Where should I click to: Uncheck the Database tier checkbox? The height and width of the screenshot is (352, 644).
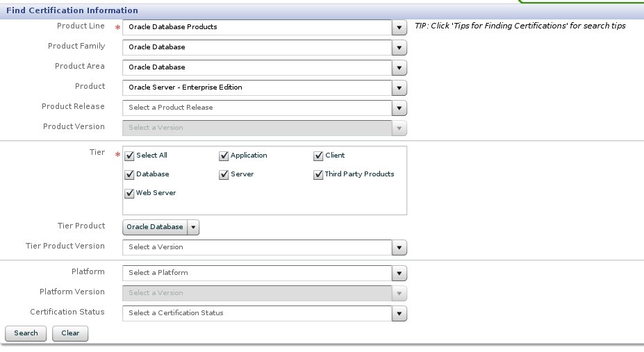tap(129, 175)
